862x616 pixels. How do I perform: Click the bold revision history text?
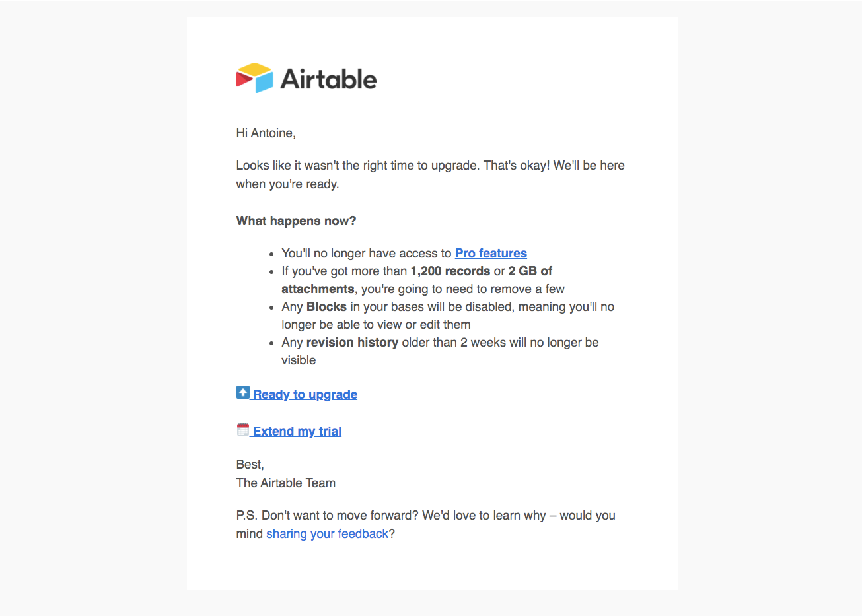(352, 342)
